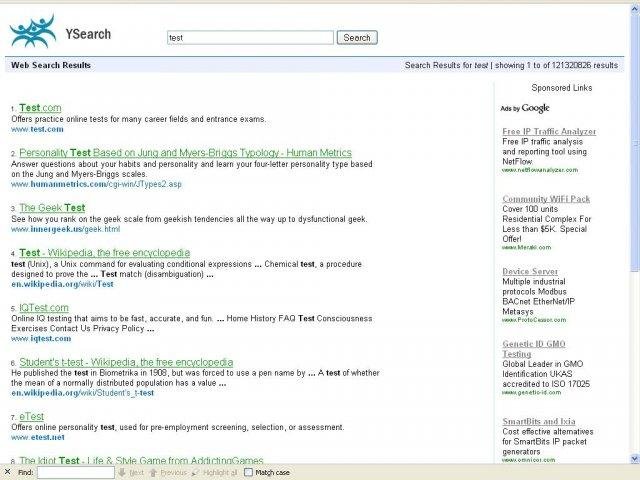Click the results count text 121320826

point(571,65)
